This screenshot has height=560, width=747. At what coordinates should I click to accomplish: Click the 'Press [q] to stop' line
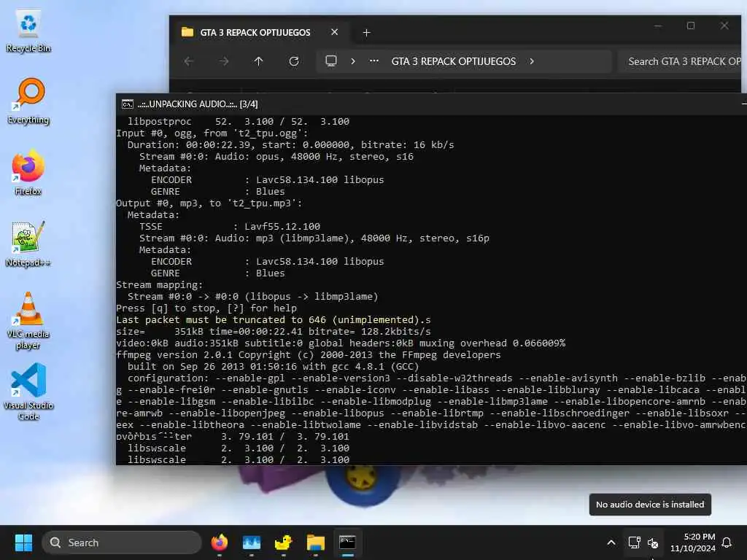pos(206,308)
